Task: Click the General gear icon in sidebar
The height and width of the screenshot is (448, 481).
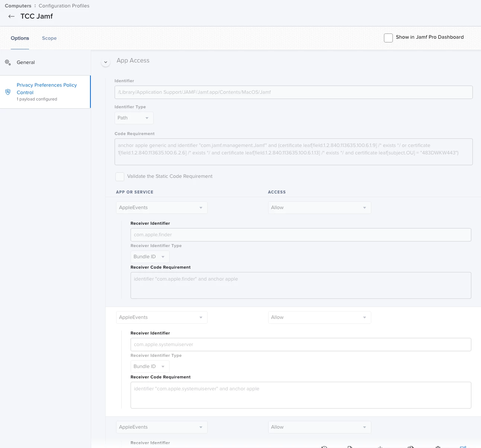Action: 8,63
